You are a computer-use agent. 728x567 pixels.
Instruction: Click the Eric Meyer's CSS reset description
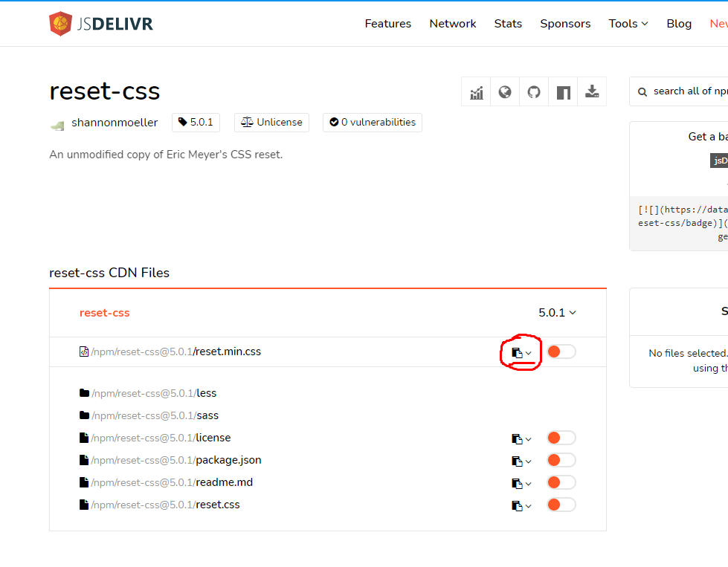[166, 155]
